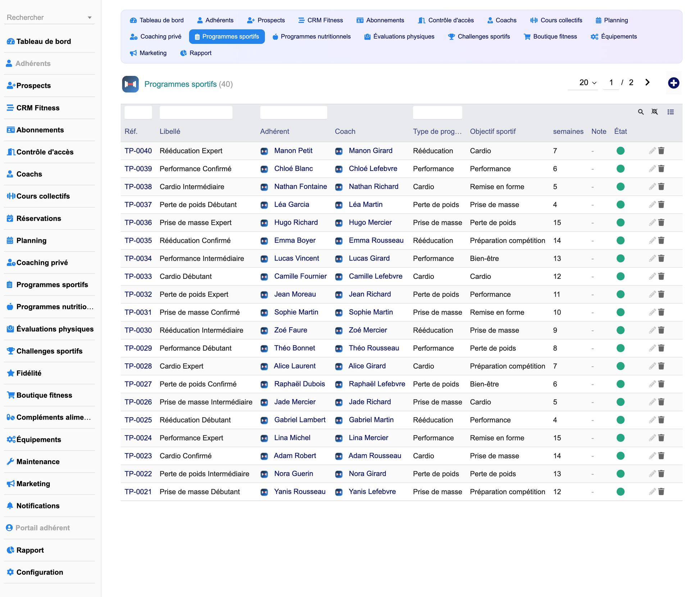700x597 pixels.
Task: Sort by the semaines column header
Action: pos(568,131)
